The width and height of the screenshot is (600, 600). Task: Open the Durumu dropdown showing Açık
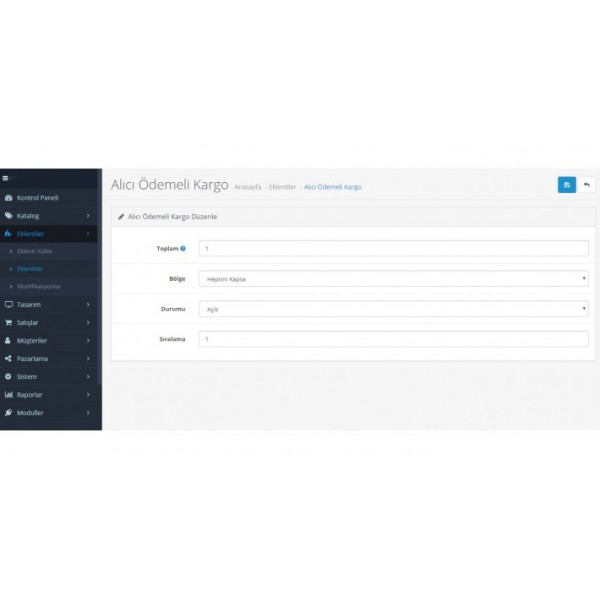tap(393, 309)
